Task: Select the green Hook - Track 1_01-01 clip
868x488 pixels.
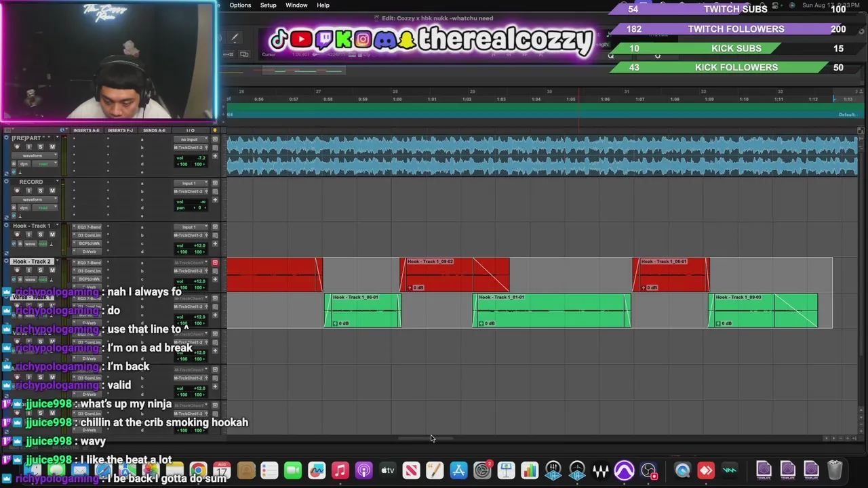Action: pos(551,310)
